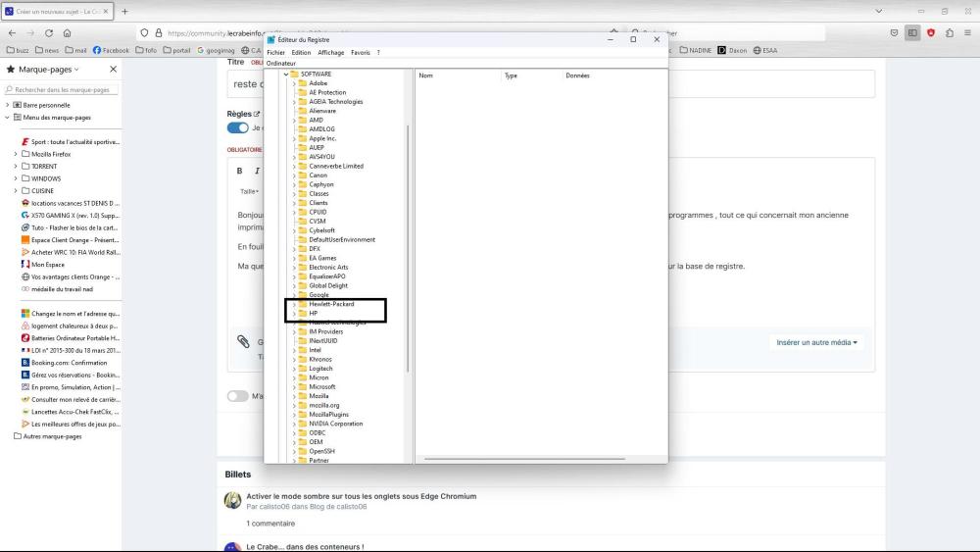This screenshot has width=980, height=552.
Task: Open 'Insérer un autre média' dropdown
Action: point(817,342)
